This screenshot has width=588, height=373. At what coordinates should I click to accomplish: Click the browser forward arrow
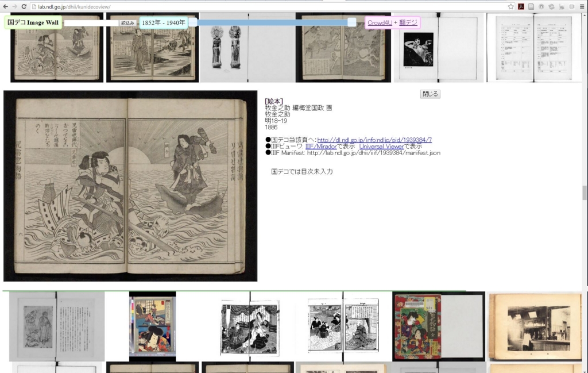coord(14,6)
